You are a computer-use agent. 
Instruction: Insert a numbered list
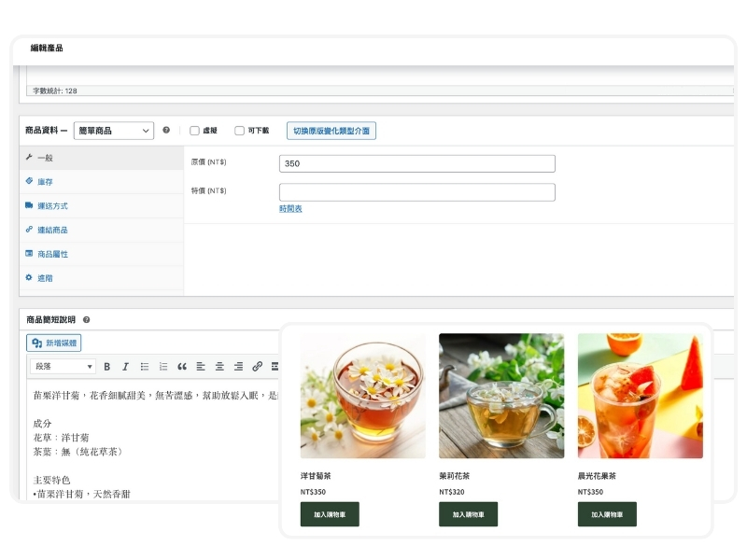[163, 367]
